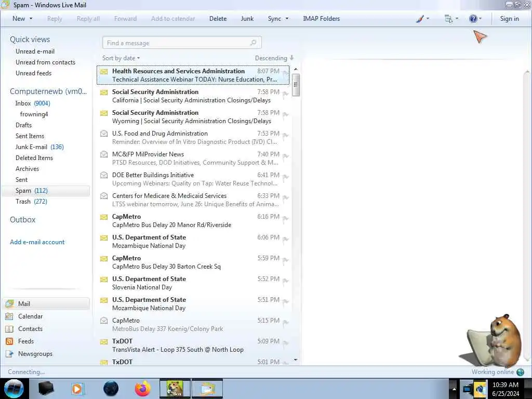Click the Working online globe icon
This screenshot has height=399, width=532.
[520, 372]
